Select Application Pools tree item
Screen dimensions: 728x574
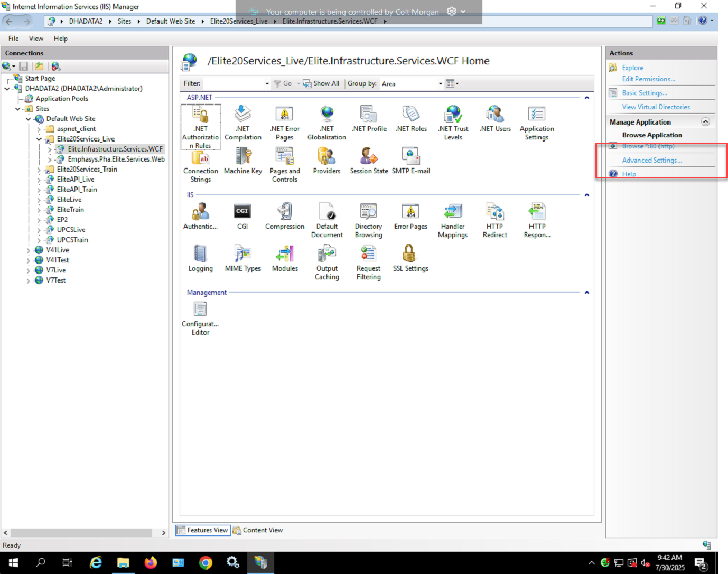pyautogui.click(x=62, y=99)
